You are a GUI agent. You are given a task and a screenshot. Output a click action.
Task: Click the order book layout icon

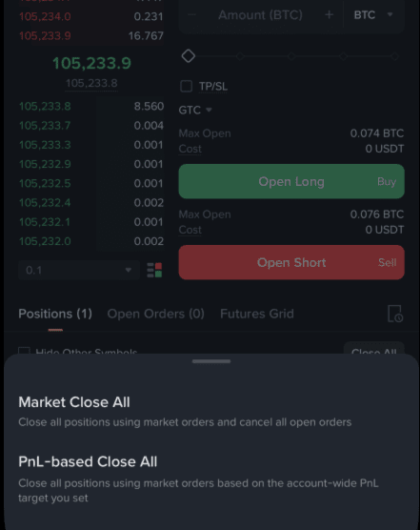tap(154, 270)
